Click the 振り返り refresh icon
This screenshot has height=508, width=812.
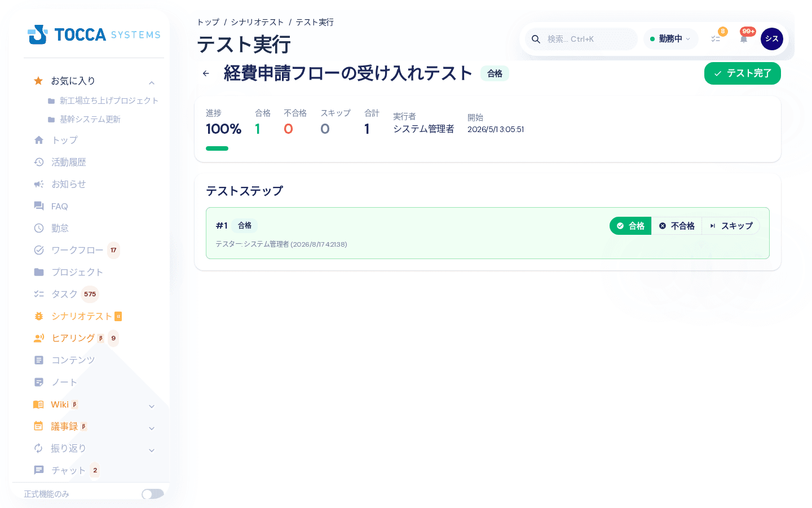tap(38, 448)
